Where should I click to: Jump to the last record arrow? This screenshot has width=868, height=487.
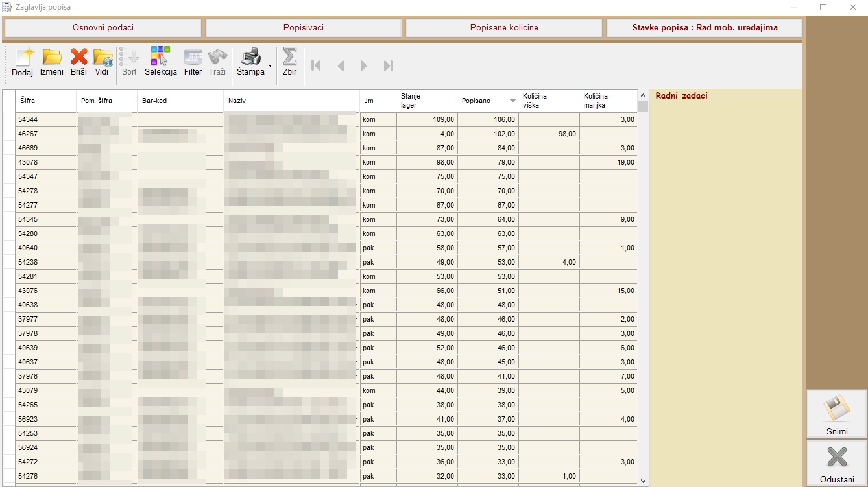tap(389, 65)
